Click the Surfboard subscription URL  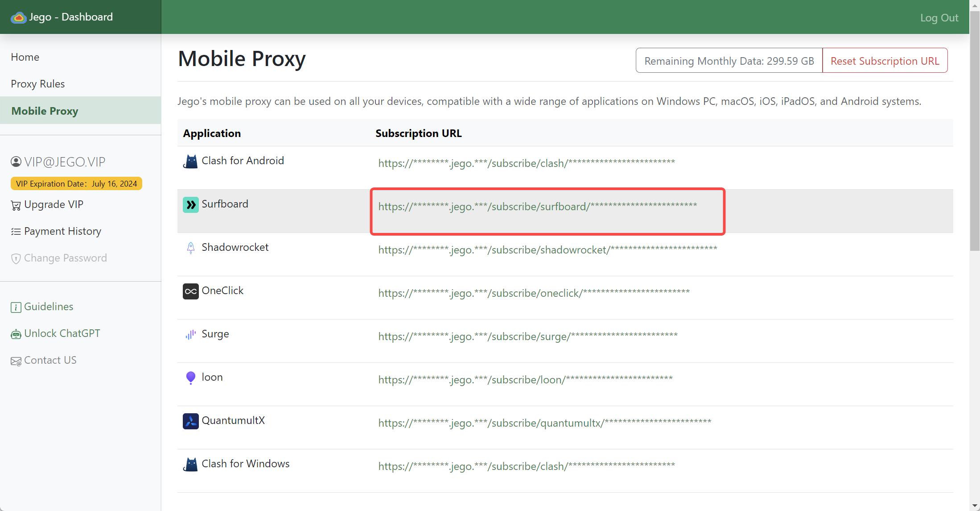pyautogui.click(x=537, y=206)
